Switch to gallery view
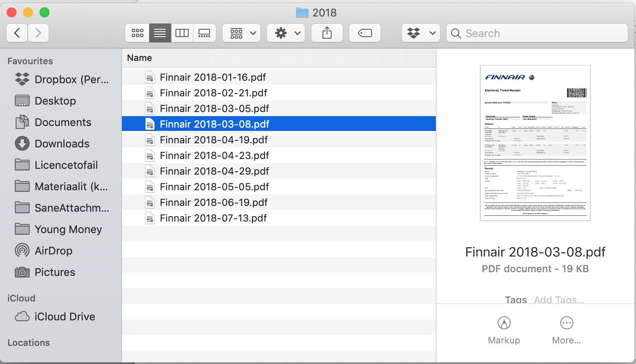Image resolution: width=636 pixels, height=364 pixels. [x=204, y=33]
